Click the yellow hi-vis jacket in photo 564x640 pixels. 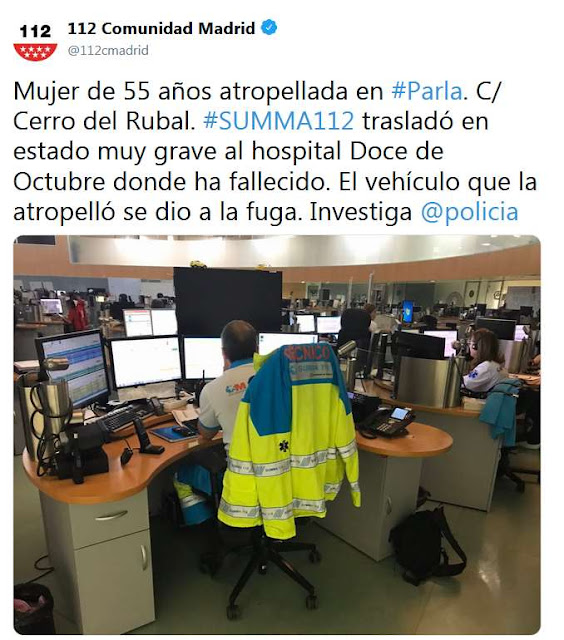pyautogui.click(x=289, y=441)
